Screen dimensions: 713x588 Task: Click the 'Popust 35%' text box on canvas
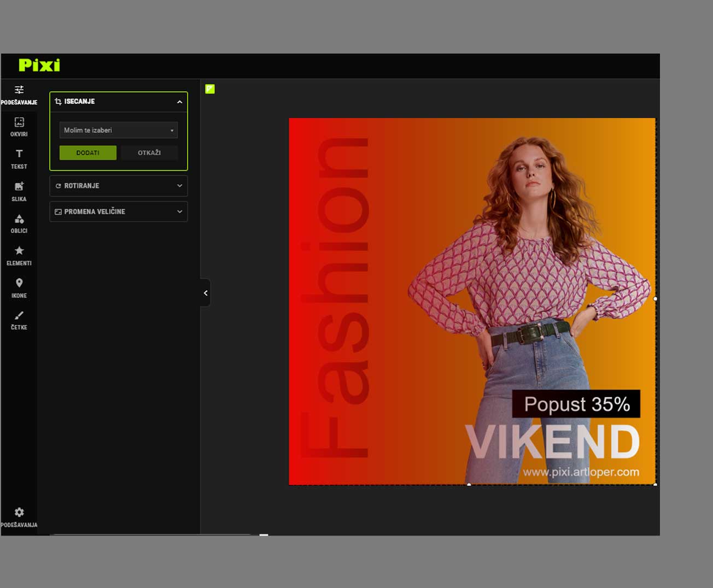[576, 404]
